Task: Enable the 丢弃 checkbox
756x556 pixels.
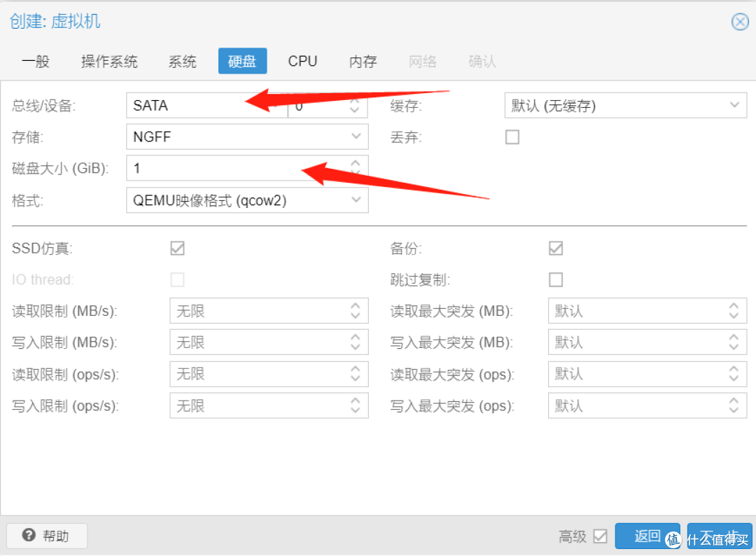Action: click(512, 137)
